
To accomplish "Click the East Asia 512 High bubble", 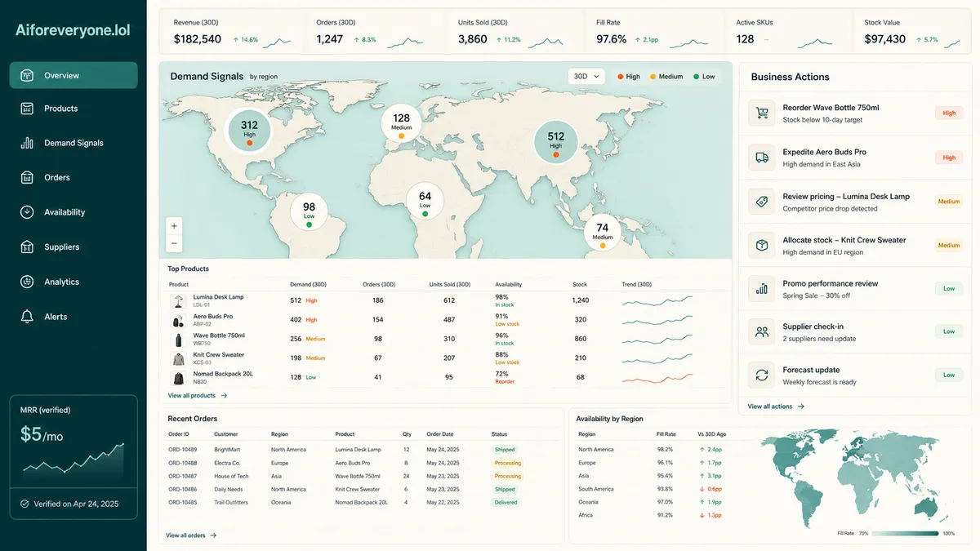I will coord(556,141).
